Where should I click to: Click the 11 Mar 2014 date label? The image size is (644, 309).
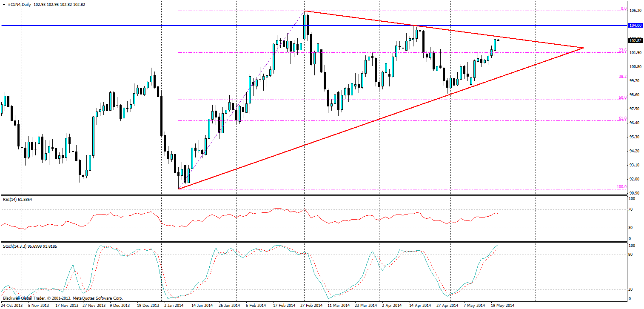coord(339,306)
